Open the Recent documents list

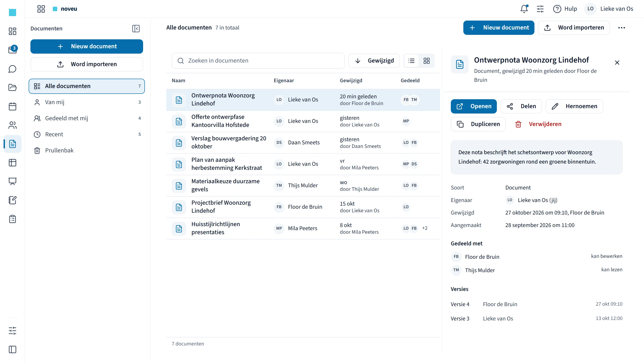coord(87,134)
